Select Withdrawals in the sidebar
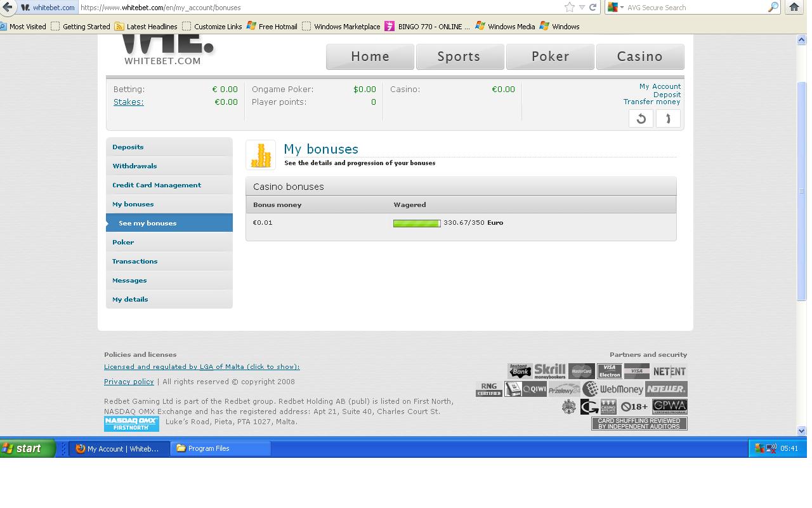The image size is (812, 508). click(169, 166)
